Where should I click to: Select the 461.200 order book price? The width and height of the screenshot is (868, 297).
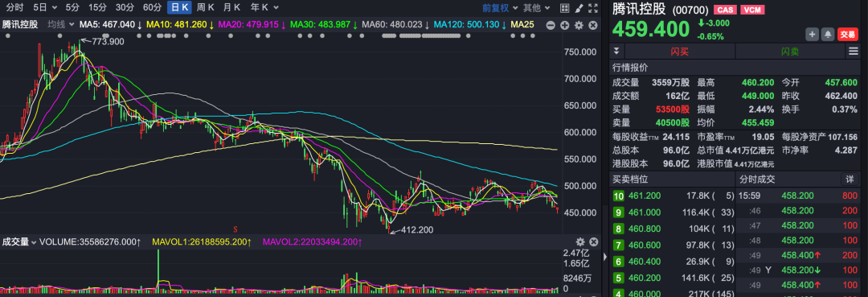coord(645,196)
